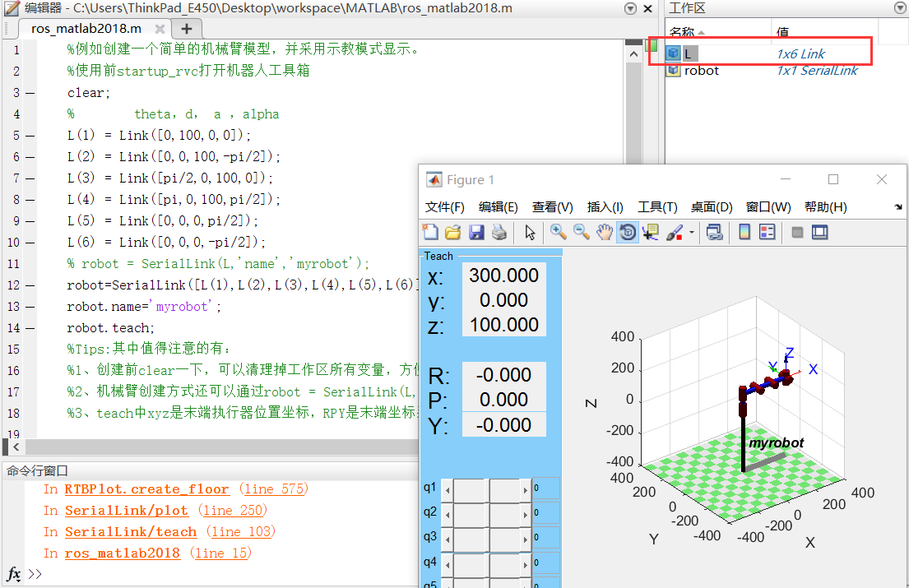Screen dimensions: 909x588
Task: Open the 工具(T) menu in Figure 1
Action: [x=657, y=206]
